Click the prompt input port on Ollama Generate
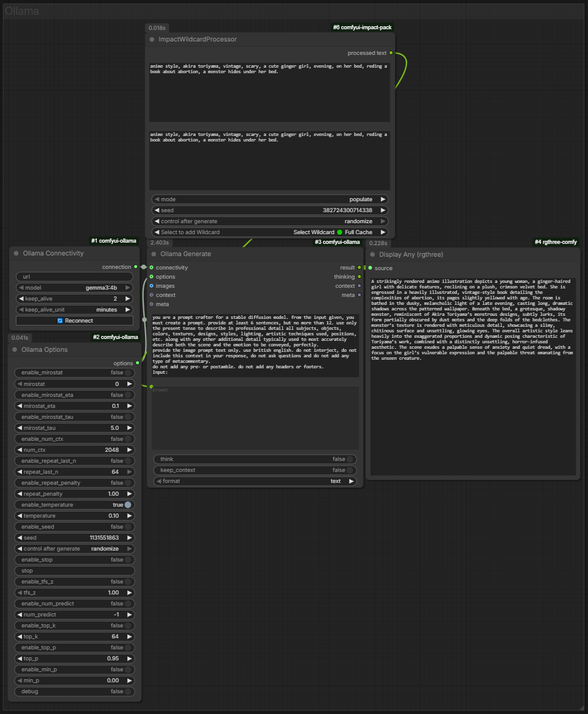Screen dimensions: 588x714 pyautogui.click(x=152, y=387)
